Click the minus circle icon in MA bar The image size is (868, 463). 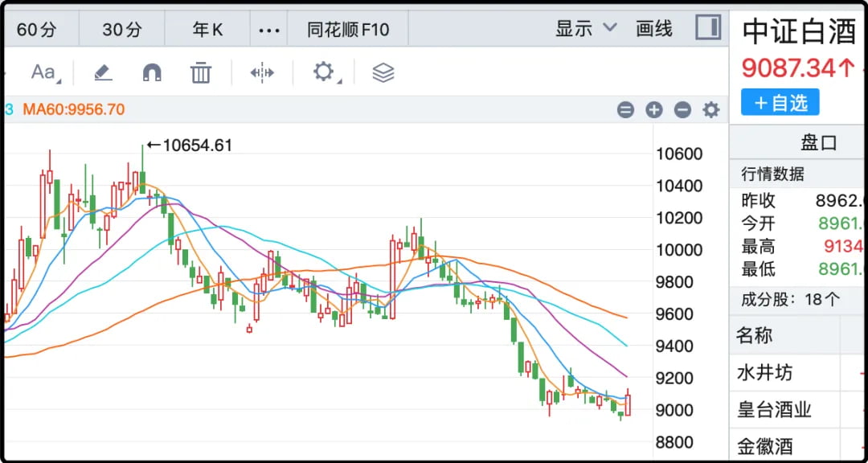(x=682, y=110)
